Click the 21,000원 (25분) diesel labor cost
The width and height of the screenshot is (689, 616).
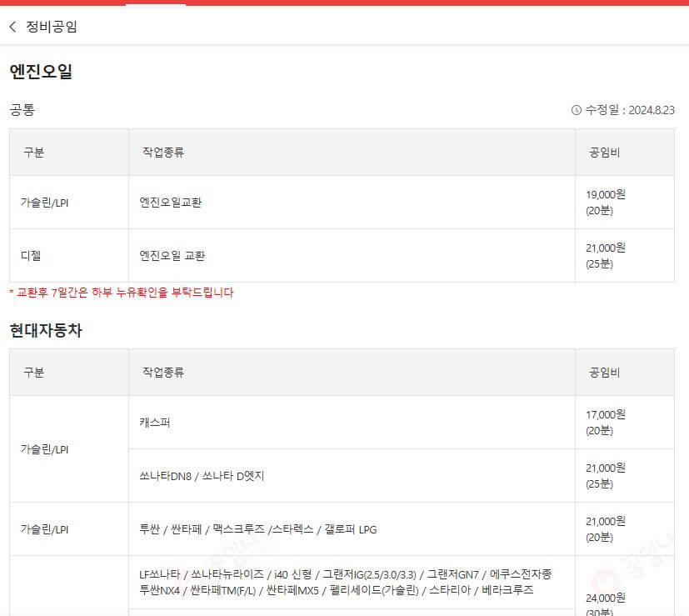tap(624, 255)
